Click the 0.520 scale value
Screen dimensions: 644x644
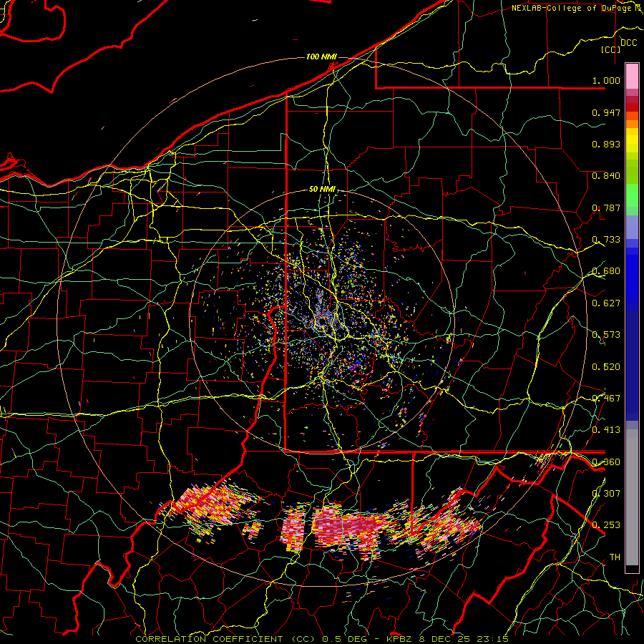[606, 367]
